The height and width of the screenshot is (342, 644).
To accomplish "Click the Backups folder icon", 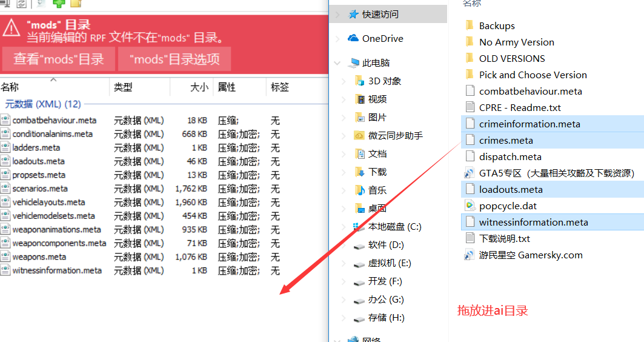I will tap(470, 25).
